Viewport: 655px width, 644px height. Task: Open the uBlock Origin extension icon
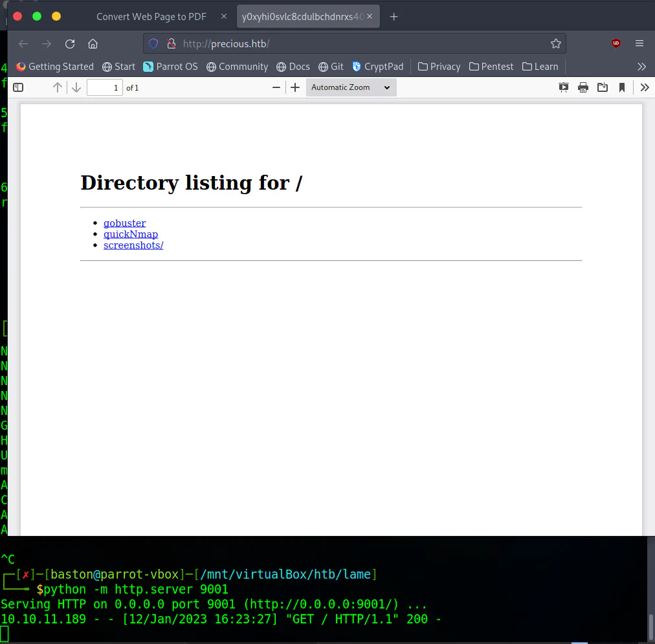[616, 43]
